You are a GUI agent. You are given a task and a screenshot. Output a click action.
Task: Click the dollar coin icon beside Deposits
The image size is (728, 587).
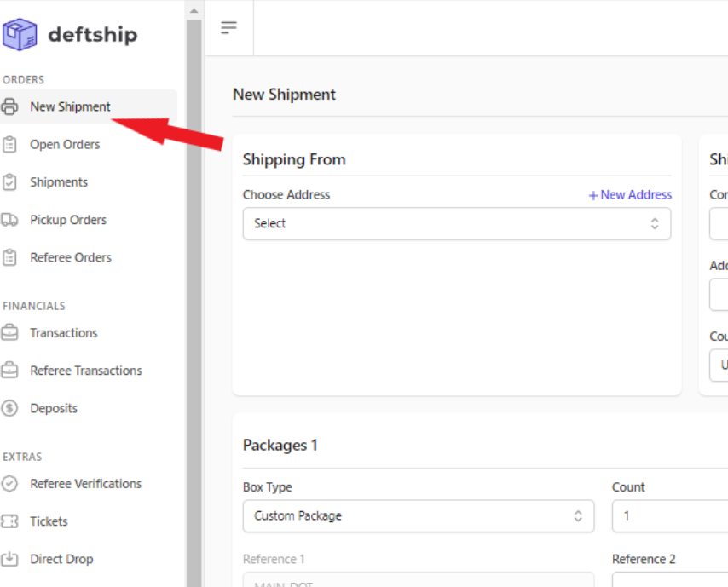(9, 408)
